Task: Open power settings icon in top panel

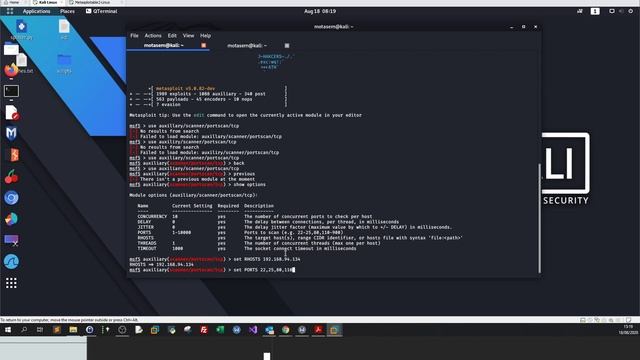Action: [x=631, y=11]
